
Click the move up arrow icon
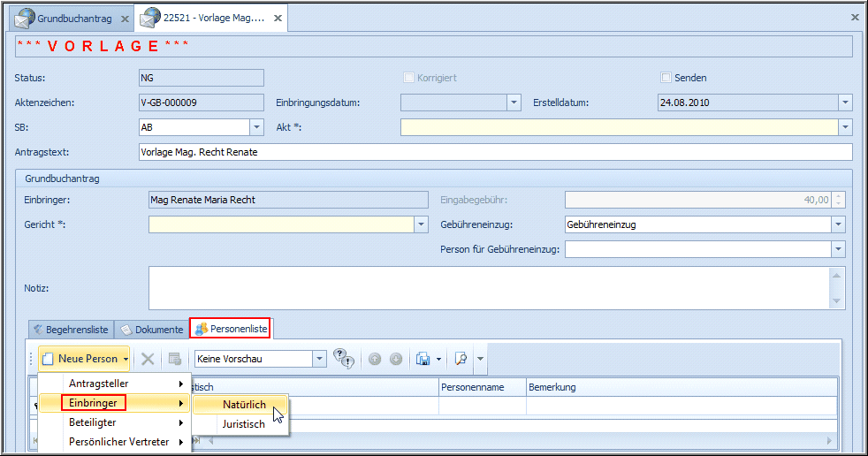(375, 359)
